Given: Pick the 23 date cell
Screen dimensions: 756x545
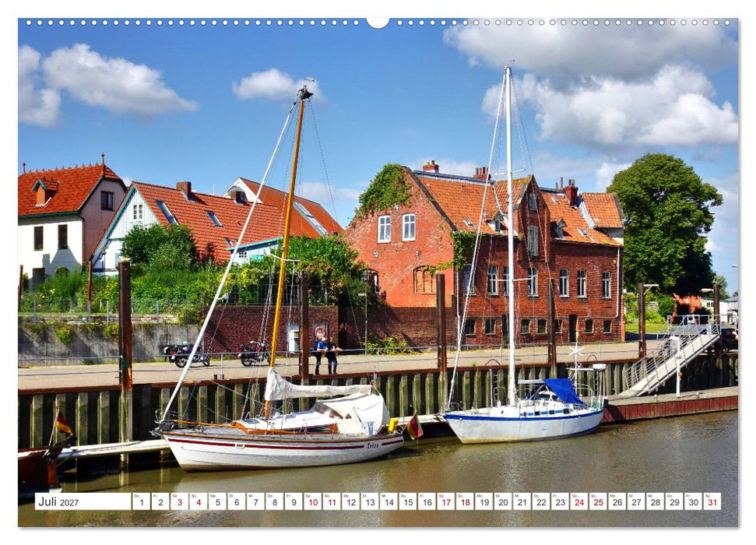Looking at the screenshot, I should (561, 501).
